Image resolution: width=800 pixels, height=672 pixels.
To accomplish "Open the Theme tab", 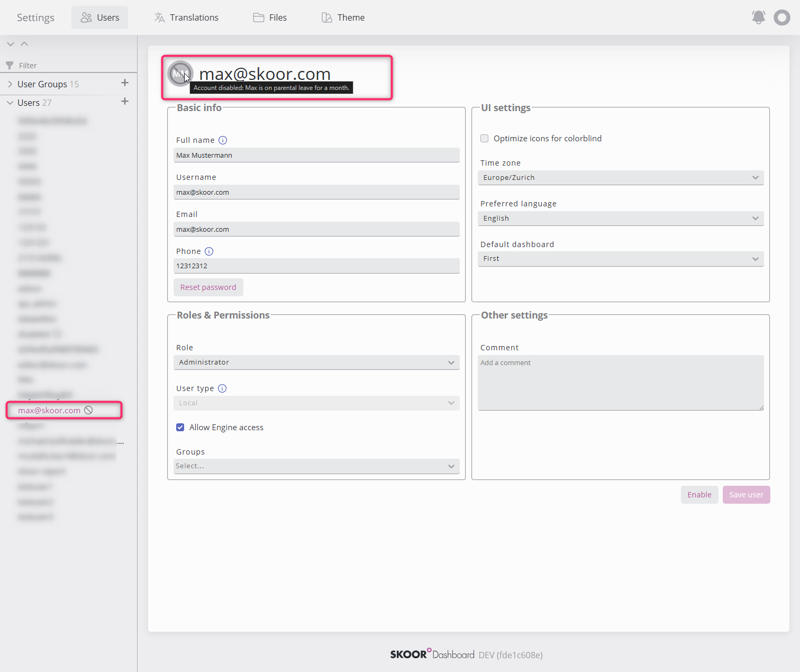I will point(343,17).
